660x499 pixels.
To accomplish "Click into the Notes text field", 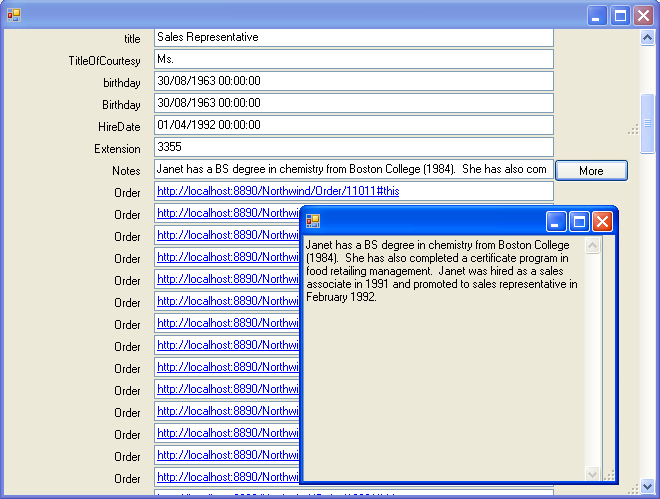I will [353, 169].
